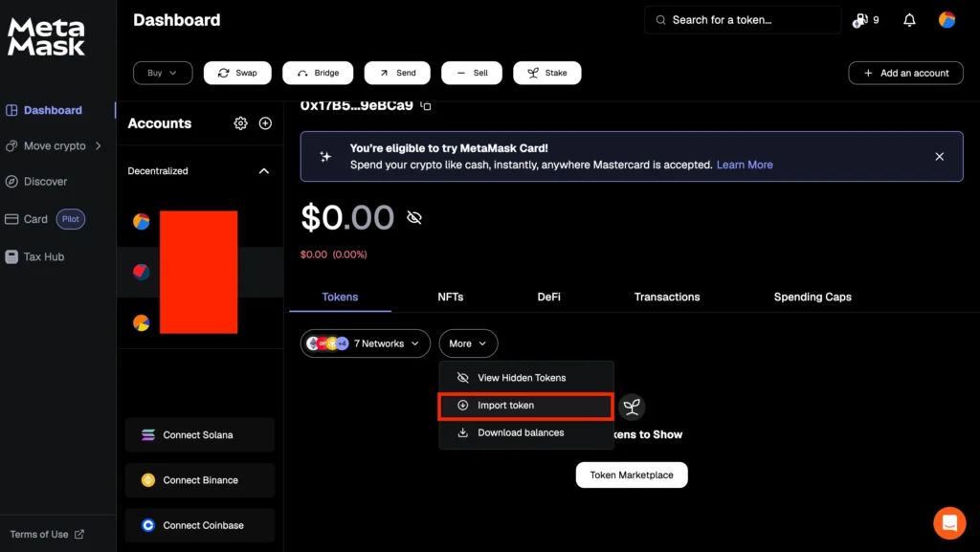Expand the Move crypto menu chevron

[x=99, y=146]
